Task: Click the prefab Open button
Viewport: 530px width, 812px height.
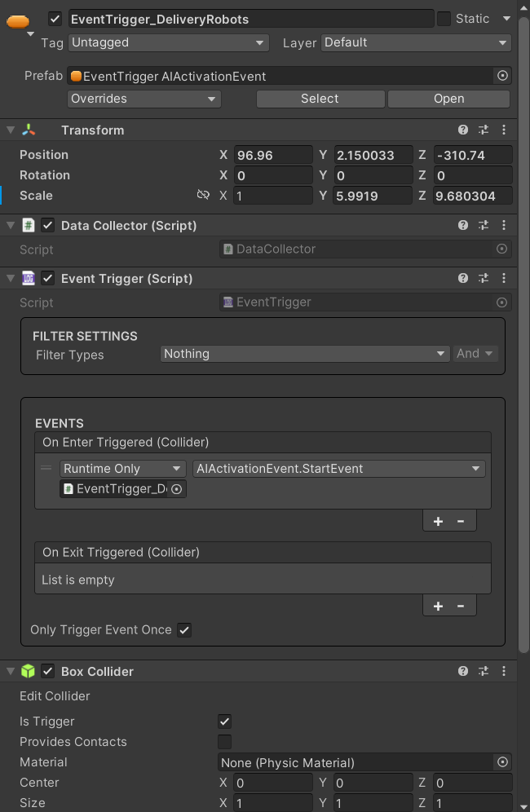Action: pos(448,99)
